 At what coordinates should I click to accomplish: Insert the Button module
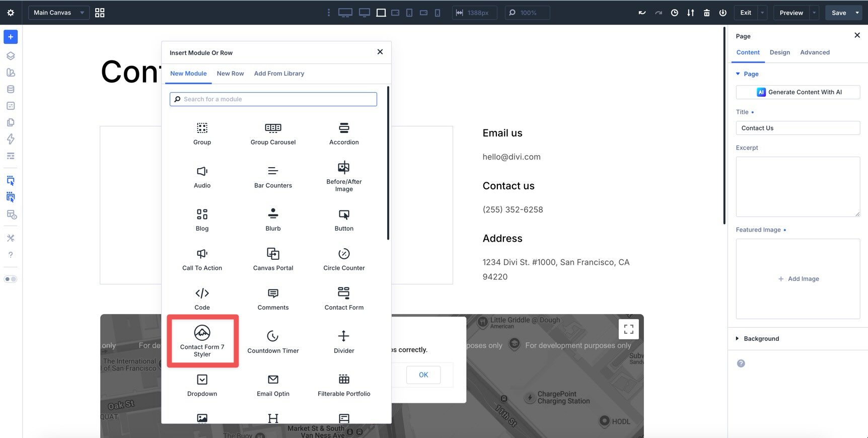(x=344, y=221)
